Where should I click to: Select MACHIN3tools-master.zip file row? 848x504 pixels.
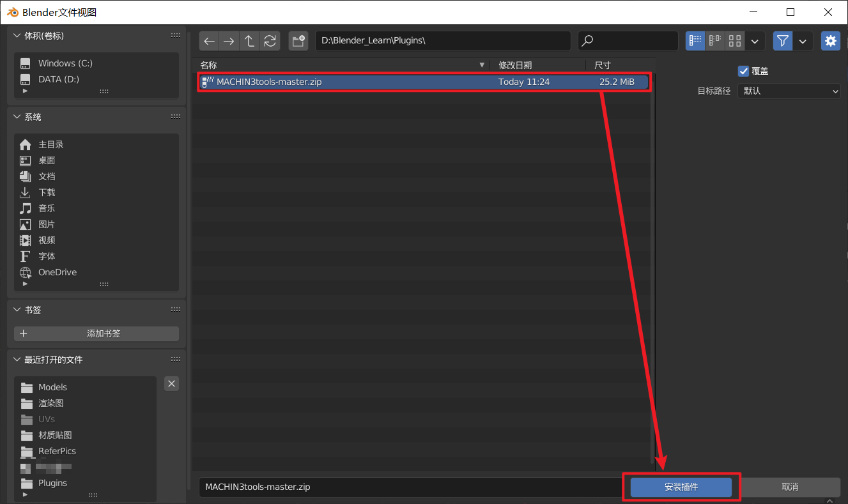[x=424, y=82]
